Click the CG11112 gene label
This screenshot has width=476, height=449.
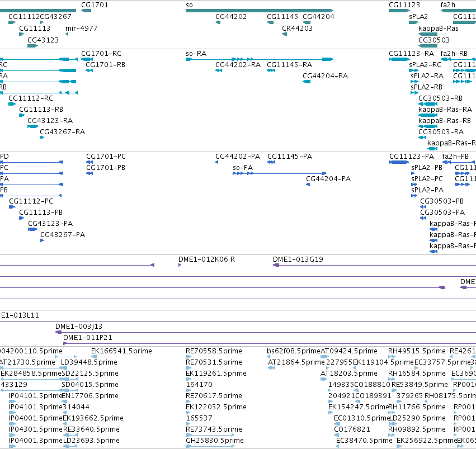(x=24, y=17)
